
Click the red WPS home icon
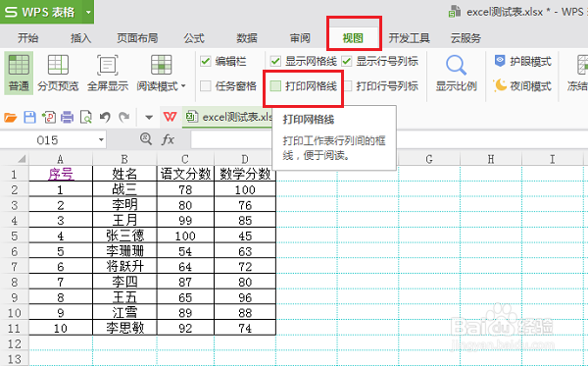click(x=170, y=117)
